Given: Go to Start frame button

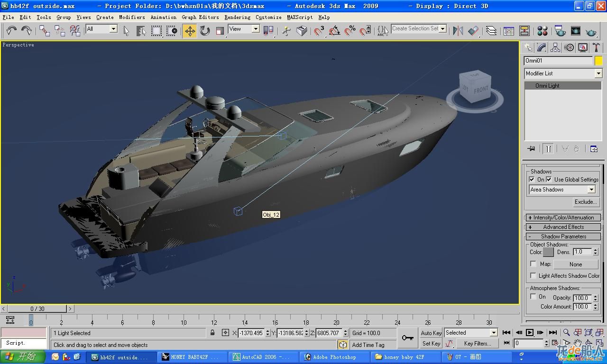Looking at the screenshot, I should [x=506, y=333].
